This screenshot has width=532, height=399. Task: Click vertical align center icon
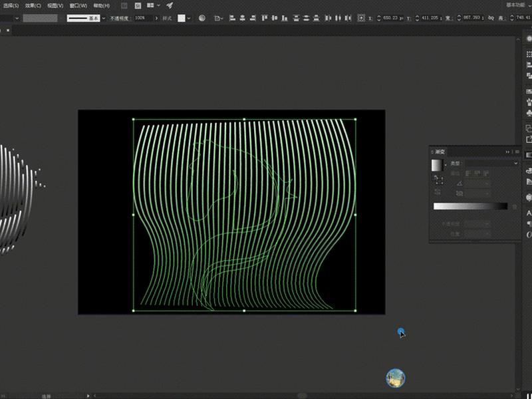(x=275, y=18)
